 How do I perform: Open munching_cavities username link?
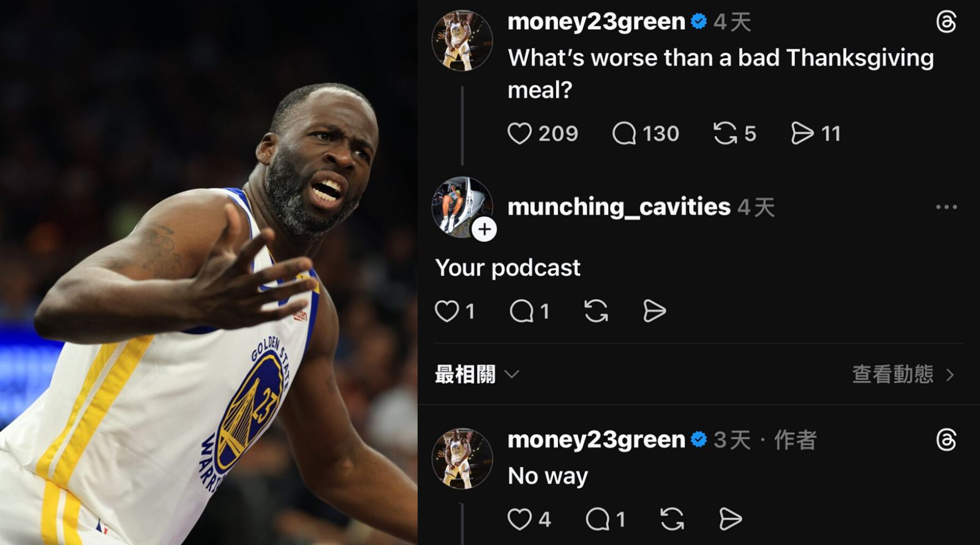pyautogui.click(x=619, y=207)
